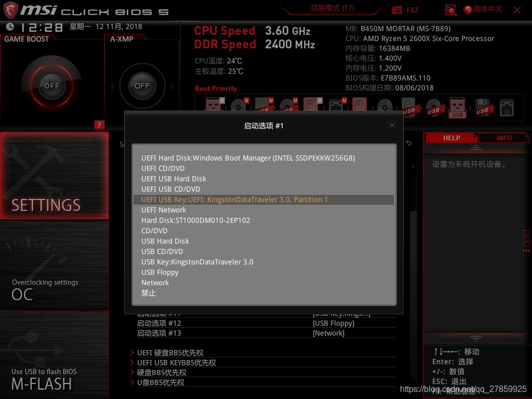Click the red question mark help icon

pos(99,125)
